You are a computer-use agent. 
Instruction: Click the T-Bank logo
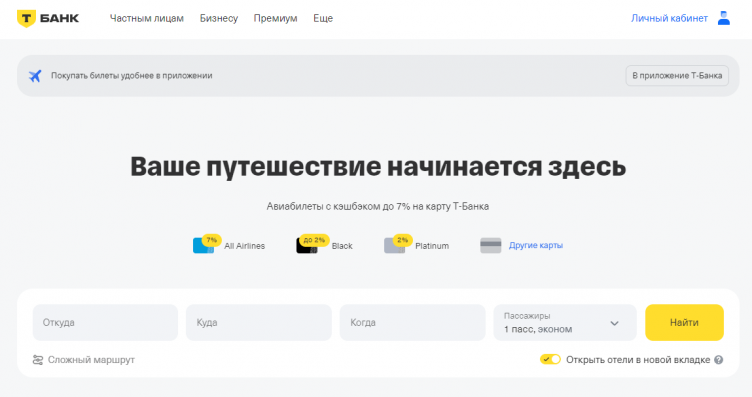click(x=47, y=18)
